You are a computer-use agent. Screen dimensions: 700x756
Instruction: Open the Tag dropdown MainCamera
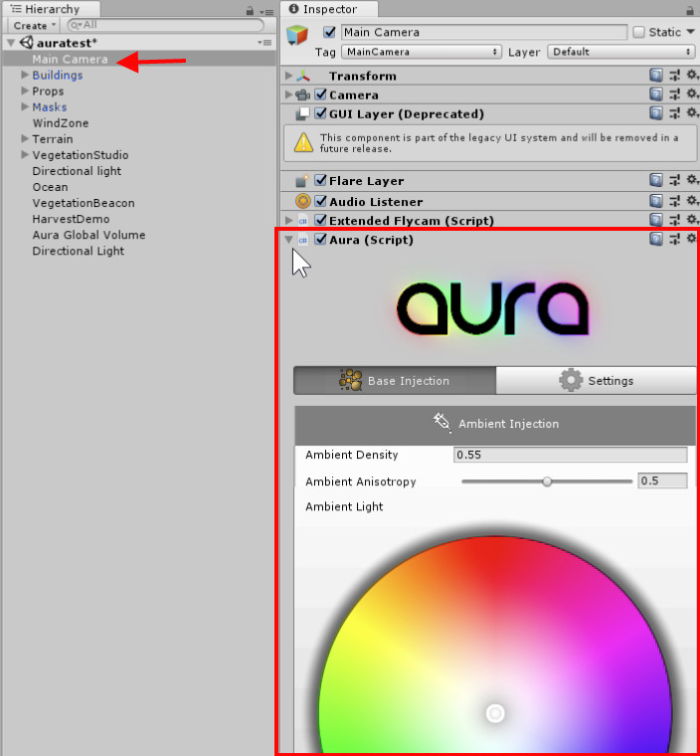pyautogui.click(x=422, y=52)
